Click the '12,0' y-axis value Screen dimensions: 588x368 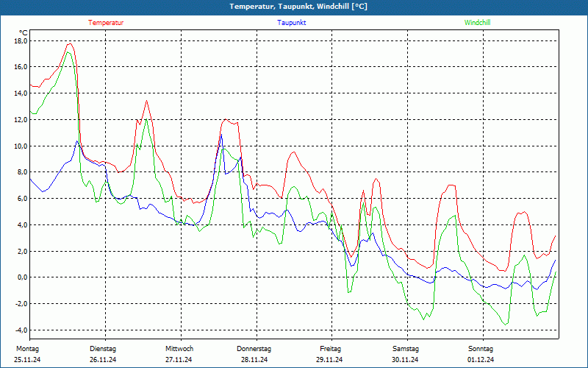tap(21, 119)
